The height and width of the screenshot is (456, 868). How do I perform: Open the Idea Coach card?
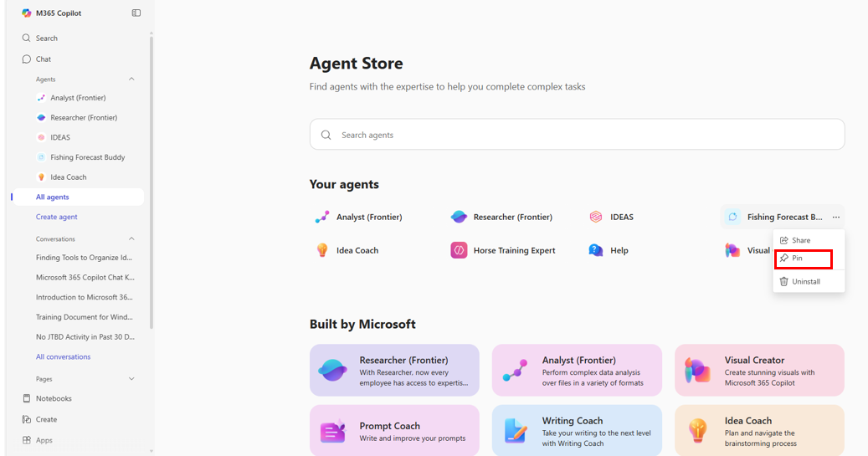pyautogui.click(x=759, y=431)
